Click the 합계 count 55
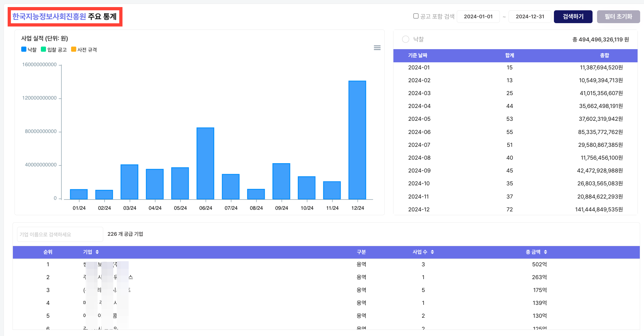Screen dimensions: 644x336 pos(510,132)
